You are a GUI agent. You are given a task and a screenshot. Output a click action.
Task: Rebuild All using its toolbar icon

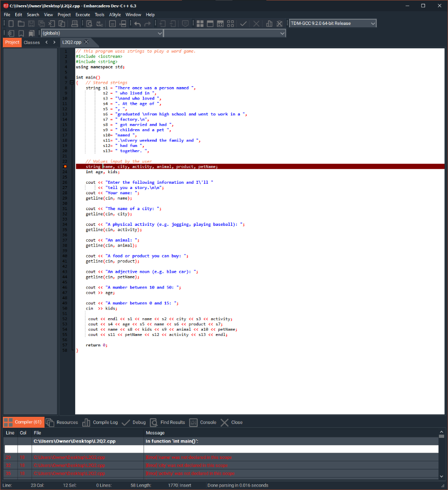(230, 23)
